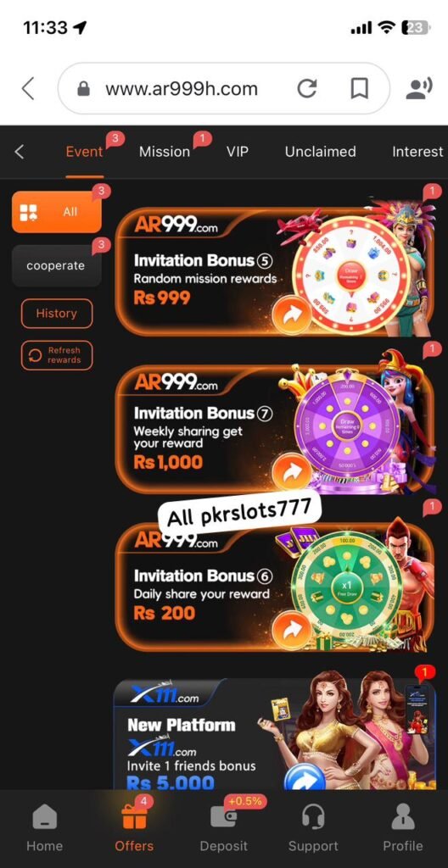Go back using in-app chevron
This screenshot has height=868, width=448.
pos(20,152)
